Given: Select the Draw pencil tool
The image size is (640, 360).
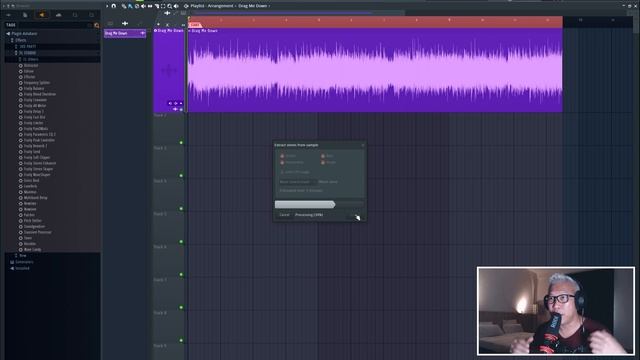Looking at the screenshot, I should (124, 6).
